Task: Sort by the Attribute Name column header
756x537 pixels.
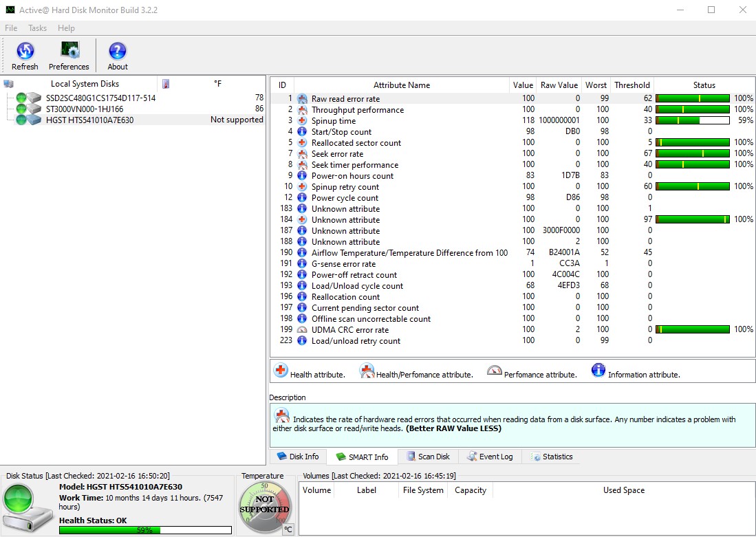Action: (401, 85)
